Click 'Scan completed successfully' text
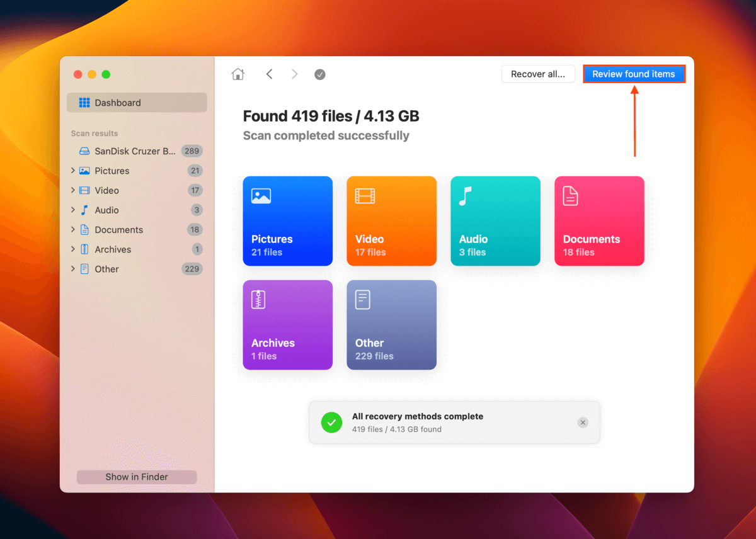This screenshot has height=539, width=756. 326,135
